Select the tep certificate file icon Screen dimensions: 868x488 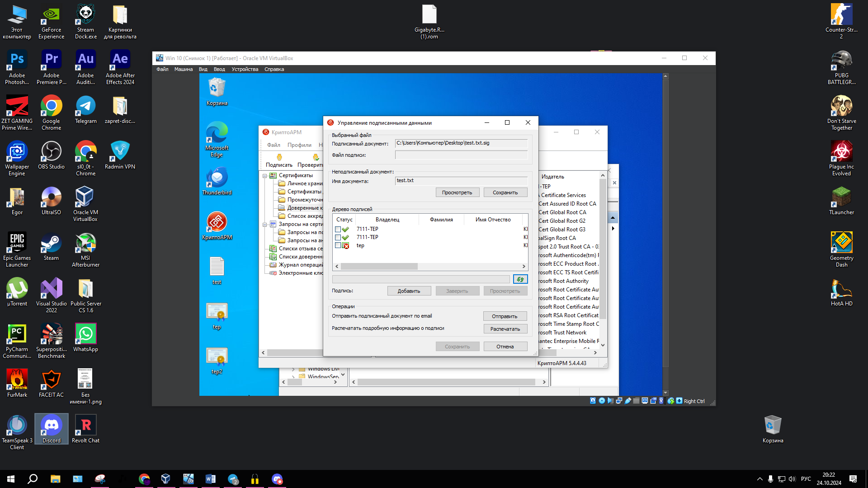(217, 316)
